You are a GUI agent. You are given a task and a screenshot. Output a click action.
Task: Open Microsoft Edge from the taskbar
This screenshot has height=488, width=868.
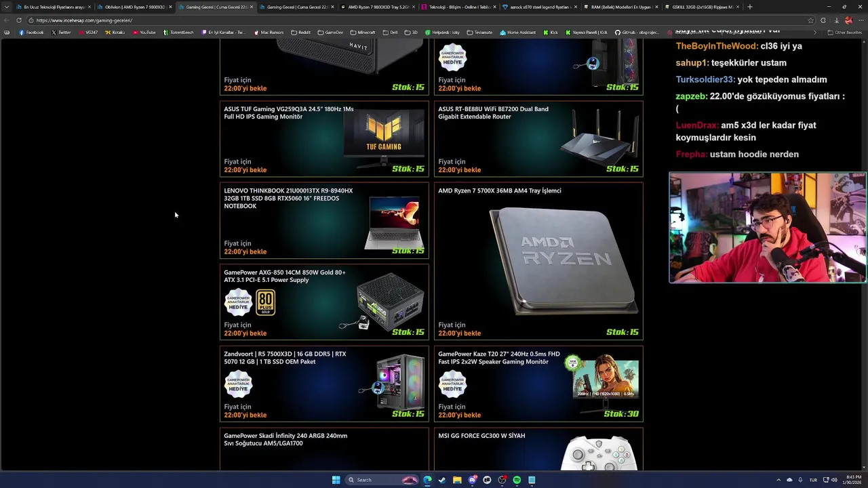pyautogui.click(x=427, y=480)
